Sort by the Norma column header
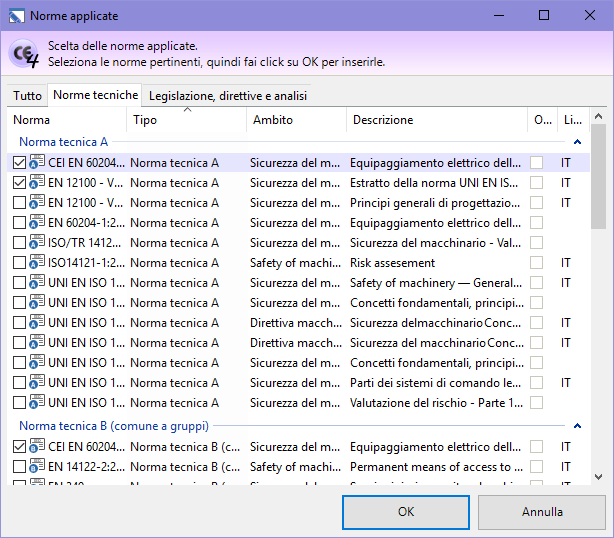 [67, 120]
